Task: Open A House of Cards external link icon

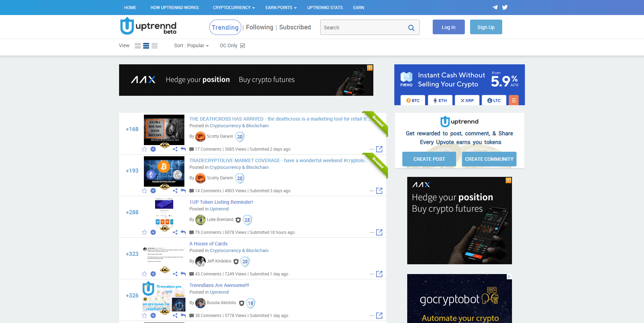Action: point(379,274)
